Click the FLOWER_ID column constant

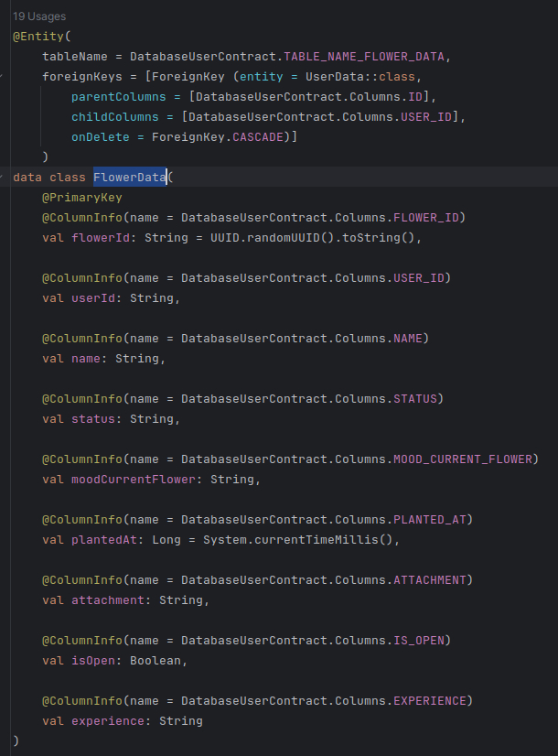click(x=429, y=218)
